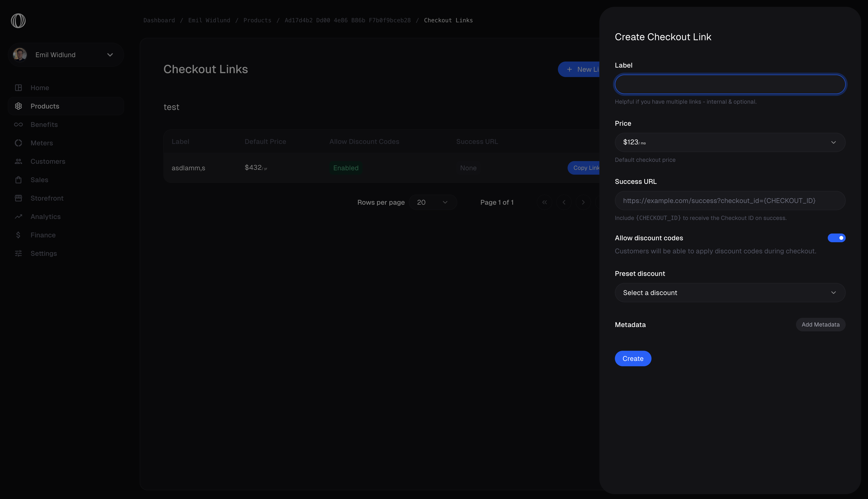The image size is (868, 499).
Task: Open Benefits in the sidebar
Action: pos(66,125)
